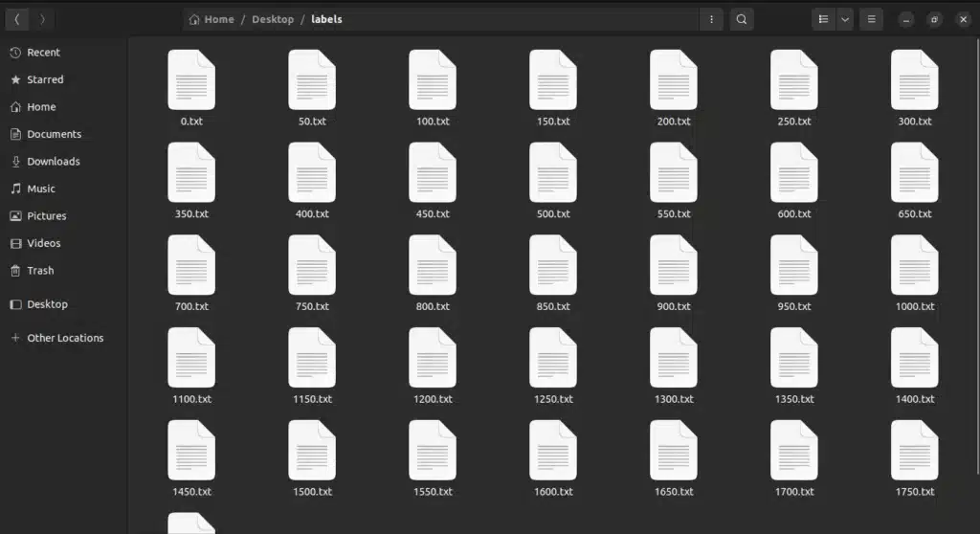Open the search magnifier button
This screenshot has width=980, height=534.
[742, 19]
